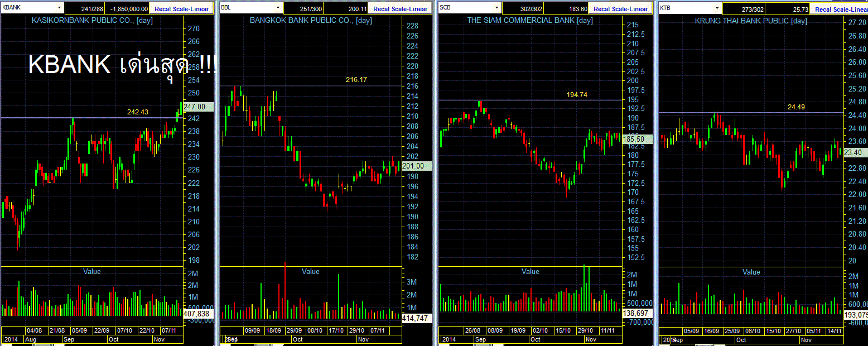This screenshot has width=868, height=346.
Task: Click the Value label in the BBL volume pane
Action: [x=311, y=271]
